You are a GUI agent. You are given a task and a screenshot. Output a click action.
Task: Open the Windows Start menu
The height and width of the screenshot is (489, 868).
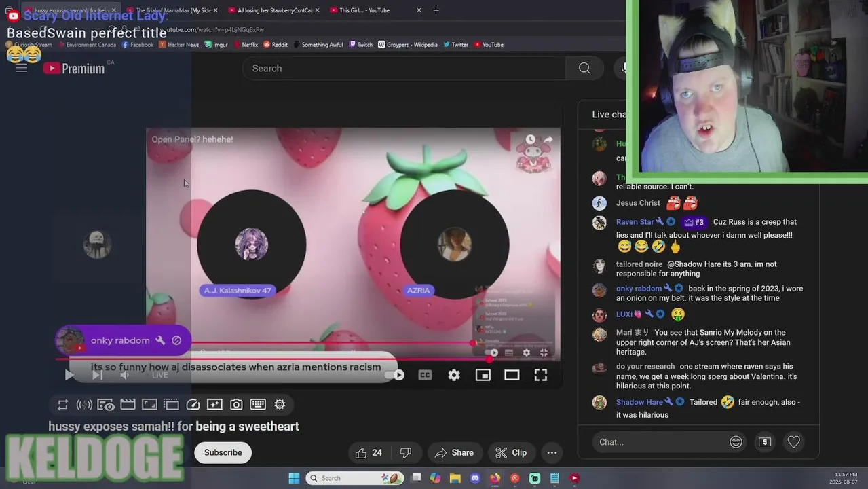(x=294, y=478)
